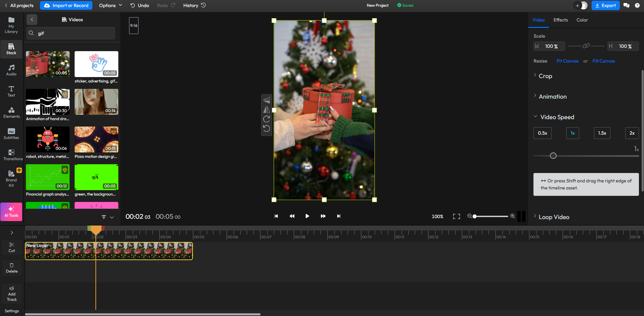644x316 pixels.
Task: Open the Elements panel
Action: click(11, 113)
